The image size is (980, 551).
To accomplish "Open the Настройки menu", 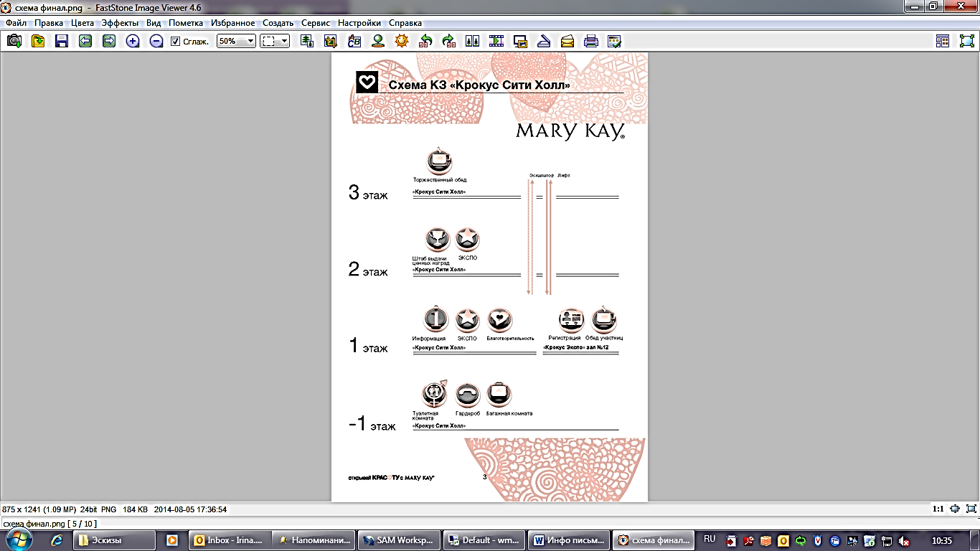I will pyautogui.click(x=359, y=23).
